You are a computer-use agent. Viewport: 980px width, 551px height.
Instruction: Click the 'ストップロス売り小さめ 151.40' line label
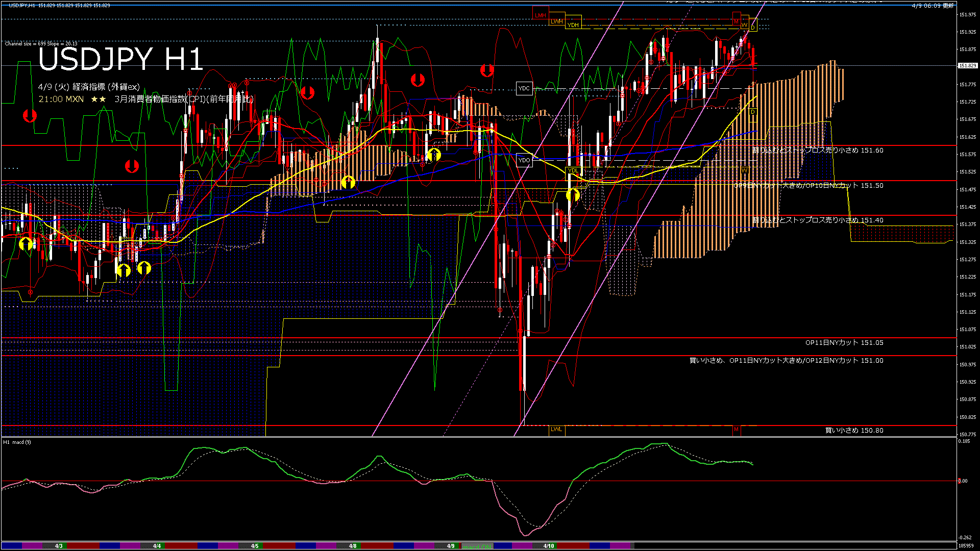(835, 220)
